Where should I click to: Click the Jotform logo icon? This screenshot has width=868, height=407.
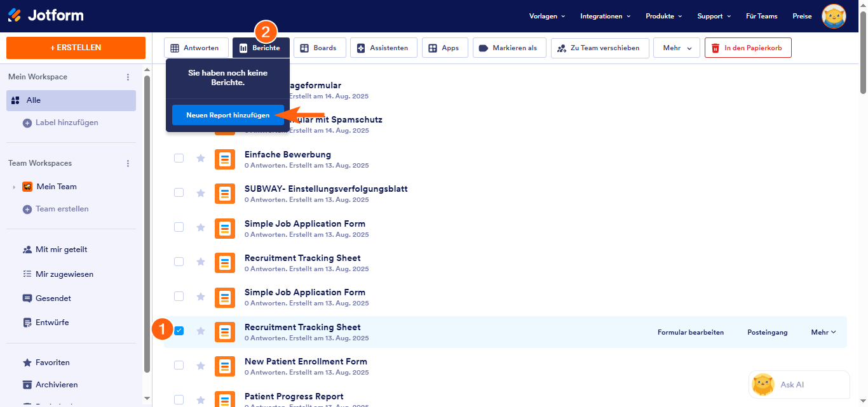tap(14, 15)
